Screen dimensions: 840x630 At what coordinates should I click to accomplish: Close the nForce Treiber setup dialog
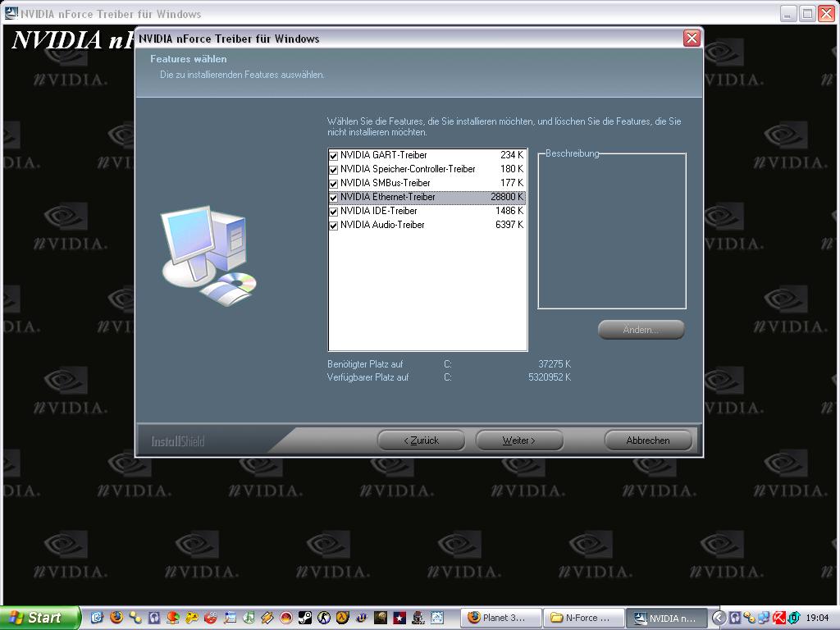pyautogui.click(x=692, y=38)
